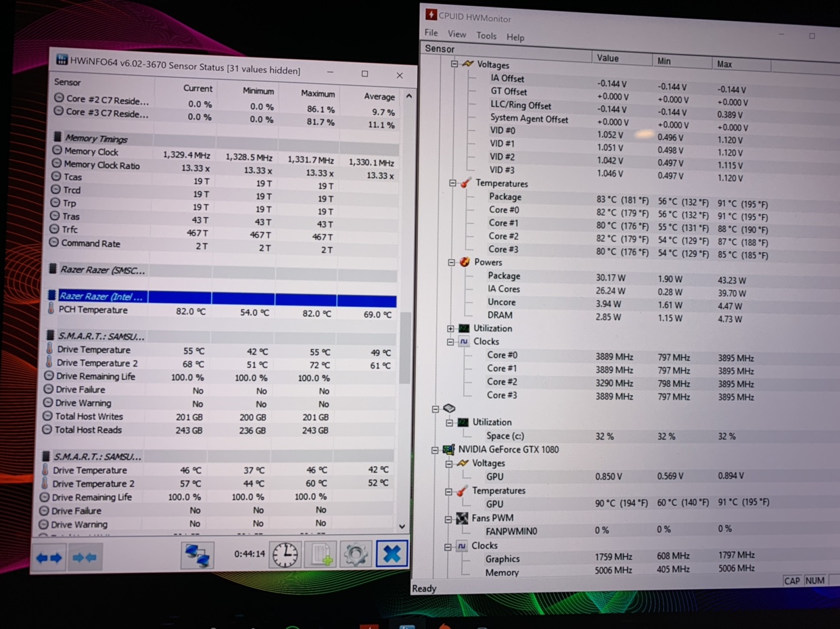The width and height of the screenshot is (840, 629).
Task: Click hard drive icon node in HWMonitor tree
Action: [449, 409]
